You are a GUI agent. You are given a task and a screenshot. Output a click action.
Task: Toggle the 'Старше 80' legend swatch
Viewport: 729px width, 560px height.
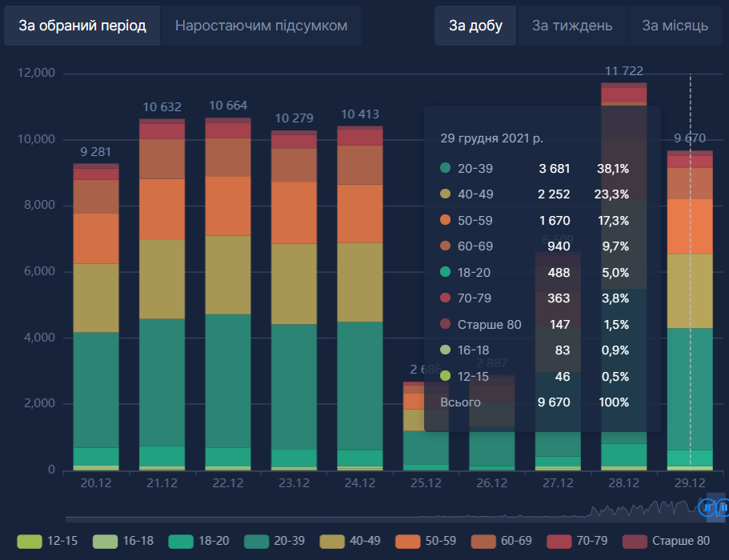(x=635, y=541)
